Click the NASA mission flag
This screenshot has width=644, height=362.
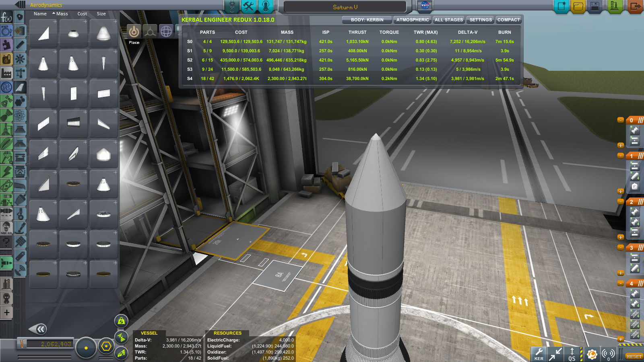[425, 6]
